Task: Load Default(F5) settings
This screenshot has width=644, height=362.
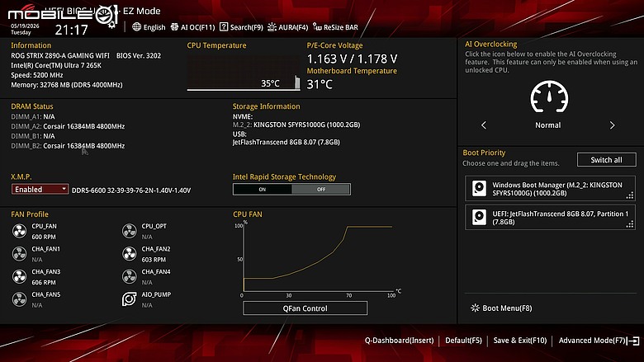Action: (x=463, y=341)
